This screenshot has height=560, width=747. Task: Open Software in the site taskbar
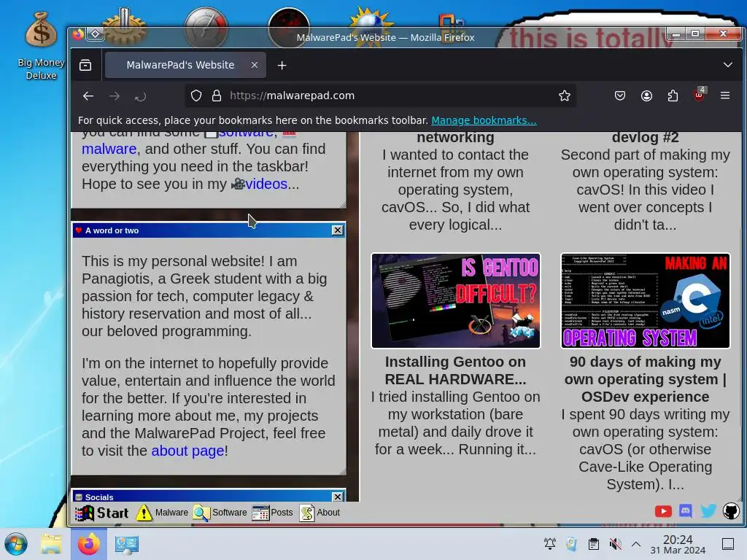[220, 513]
